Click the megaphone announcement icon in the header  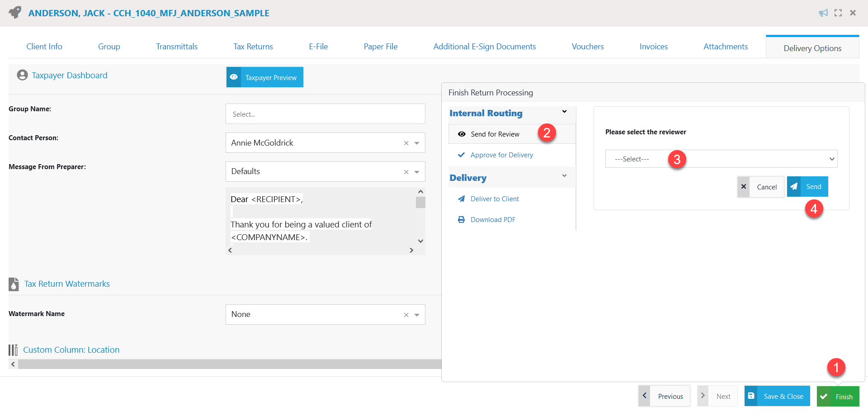(824, 13)
